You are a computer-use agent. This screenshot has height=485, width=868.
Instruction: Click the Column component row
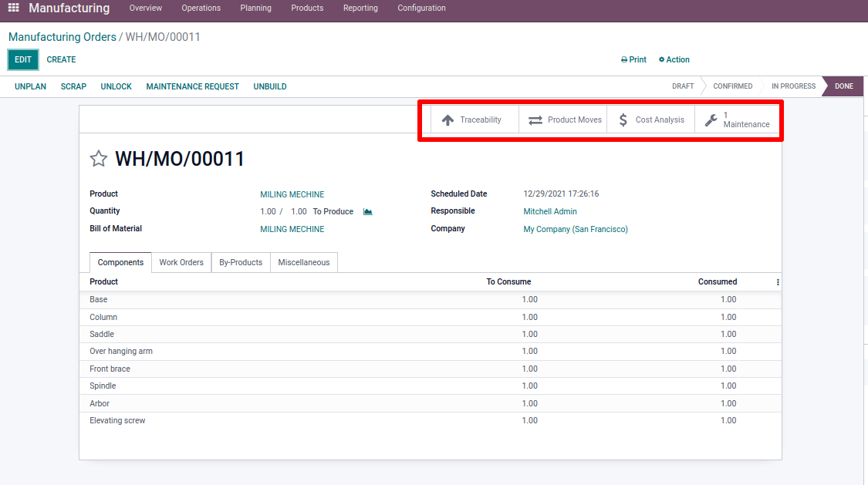click(430, 317)
